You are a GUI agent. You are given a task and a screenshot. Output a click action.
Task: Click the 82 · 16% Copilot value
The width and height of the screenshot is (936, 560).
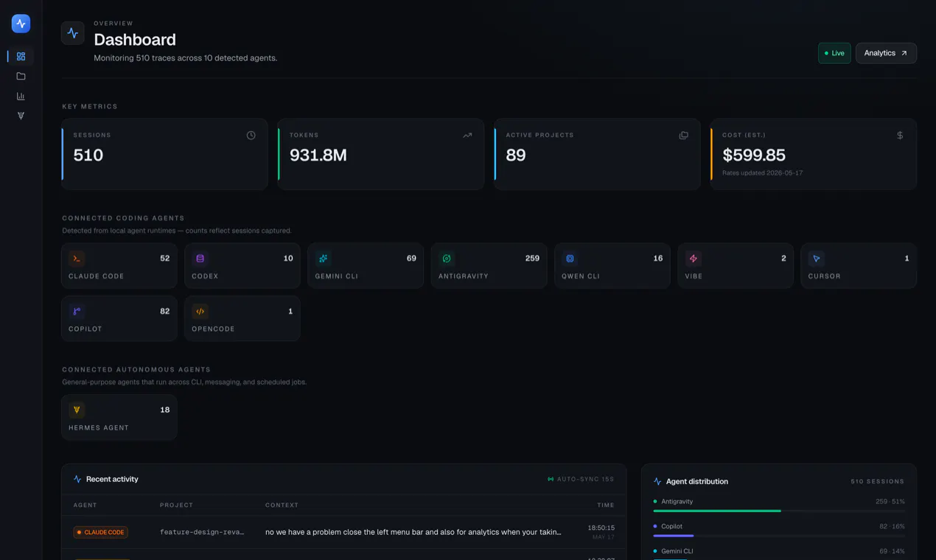(x=892, y=526)
